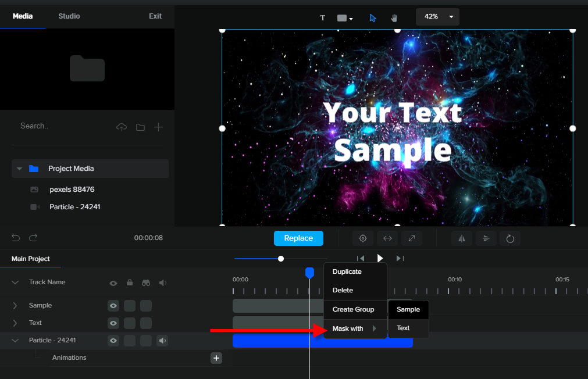Click the header binoculars icon
588x379 pixels.
[x=146, y=283]
